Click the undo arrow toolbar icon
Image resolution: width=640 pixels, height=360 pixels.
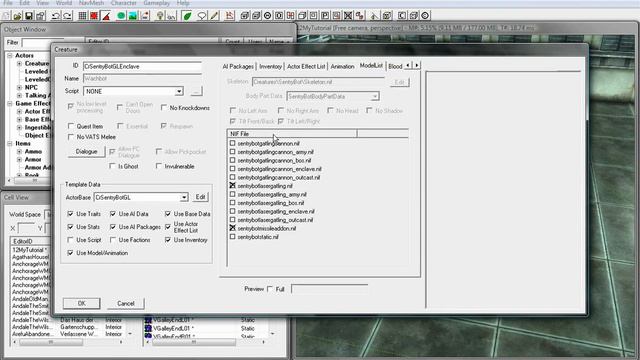click(x=56, y=16)
